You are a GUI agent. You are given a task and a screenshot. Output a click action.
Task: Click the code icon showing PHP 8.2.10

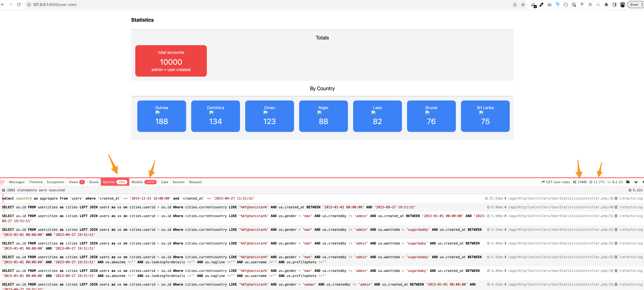coord(609,182)
